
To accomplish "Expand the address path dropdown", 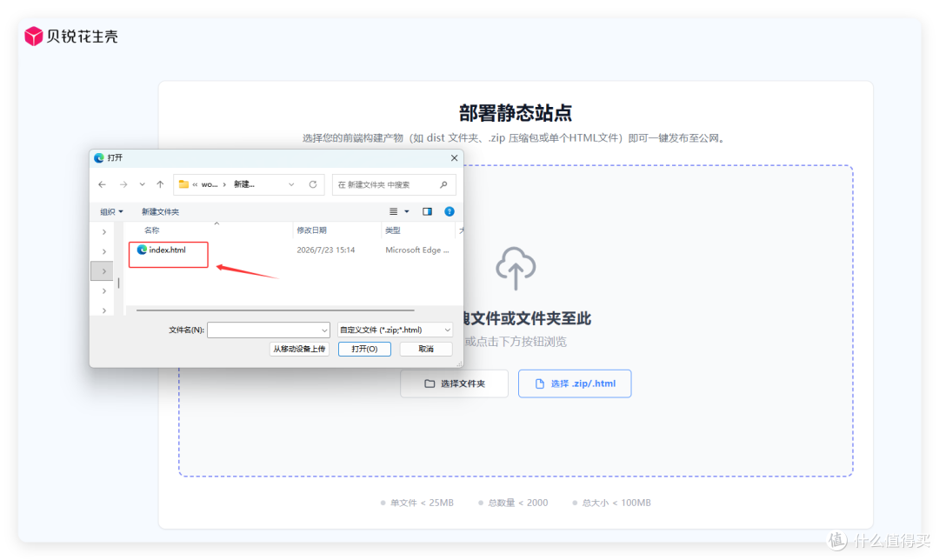I will [291, 184].
